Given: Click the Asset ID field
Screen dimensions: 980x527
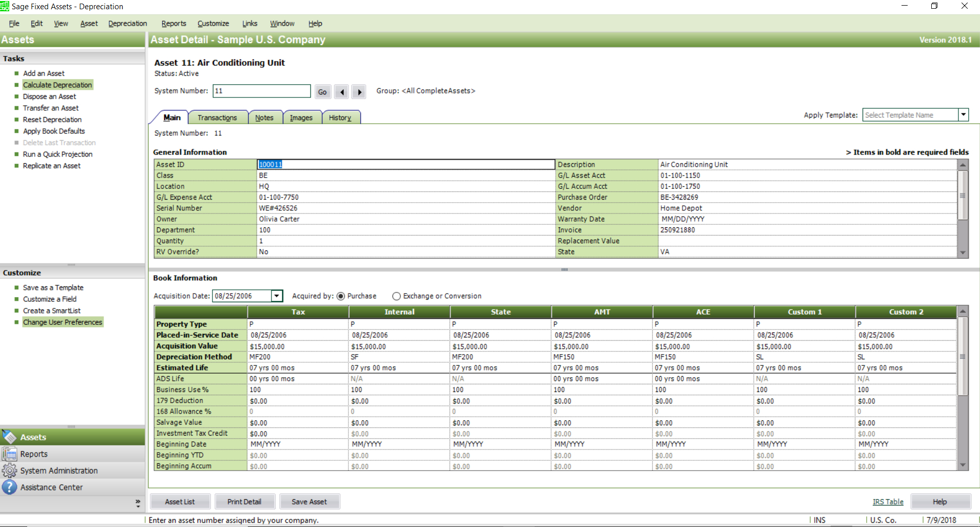Looking at the screenshot, I should (405, 164).
